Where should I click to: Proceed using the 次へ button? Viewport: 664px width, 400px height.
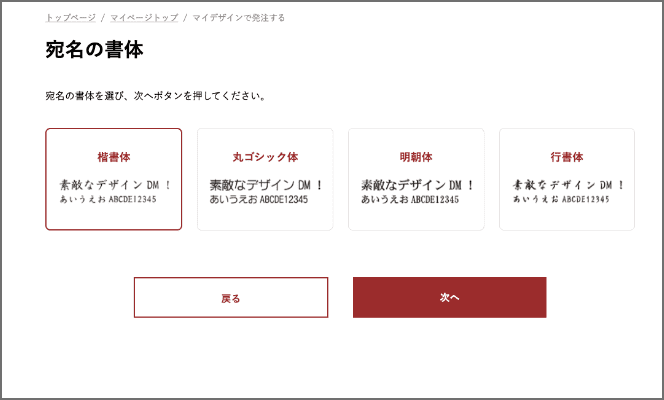(450, 297)
